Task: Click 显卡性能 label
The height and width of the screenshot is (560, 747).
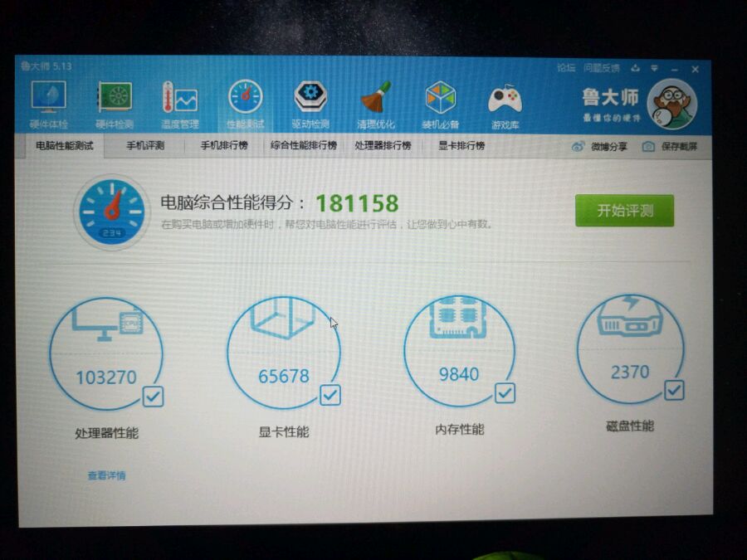Action: click(284, 432)
